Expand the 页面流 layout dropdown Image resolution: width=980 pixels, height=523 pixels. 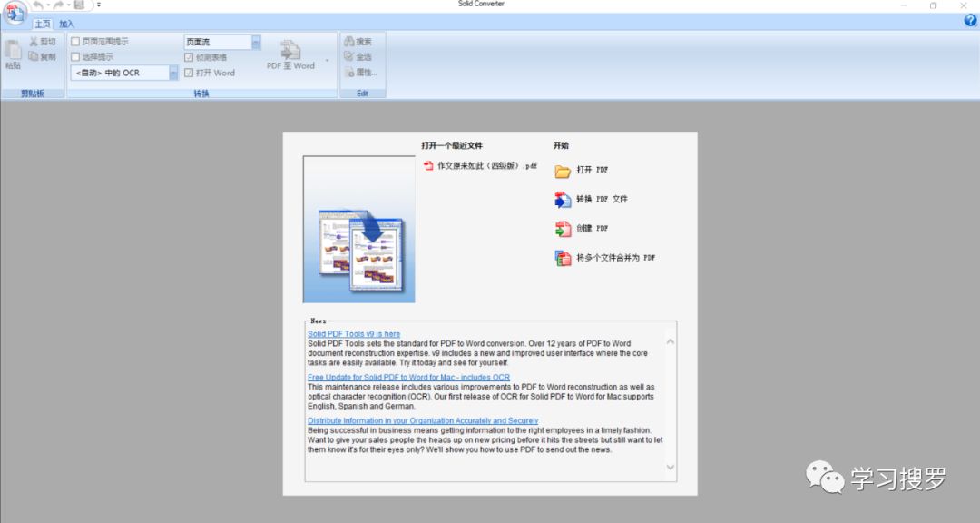256,42
